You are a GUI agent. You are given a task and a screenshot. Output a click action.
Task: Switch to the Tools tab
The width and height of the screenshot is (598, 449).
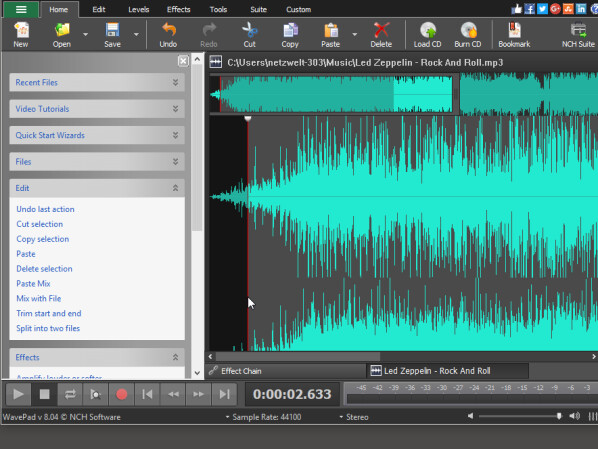pos(218,10)
